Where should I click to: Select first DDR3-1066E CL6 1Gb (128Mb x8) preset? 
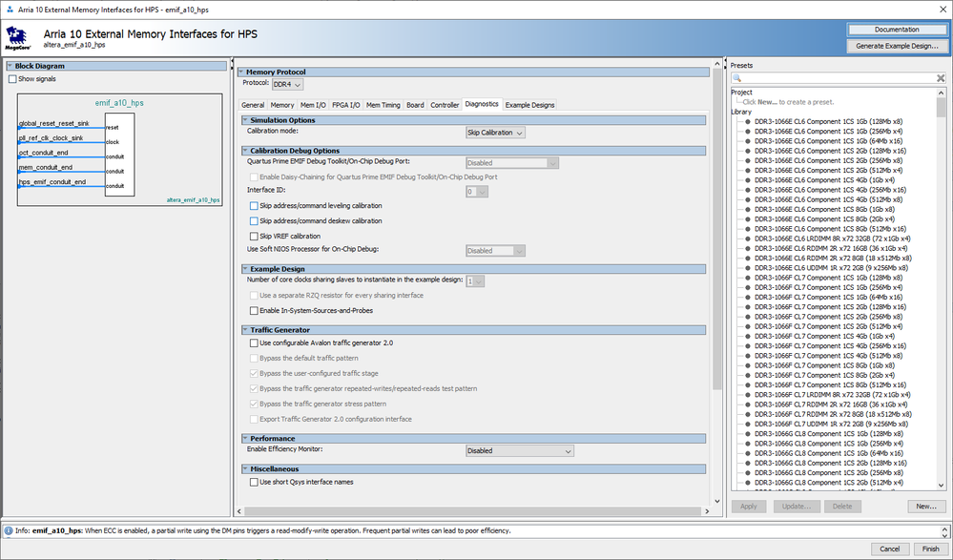(x=827, y=121)
